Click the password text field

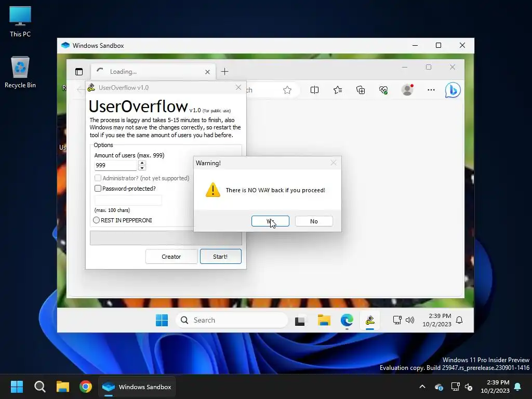click(128, 200)
